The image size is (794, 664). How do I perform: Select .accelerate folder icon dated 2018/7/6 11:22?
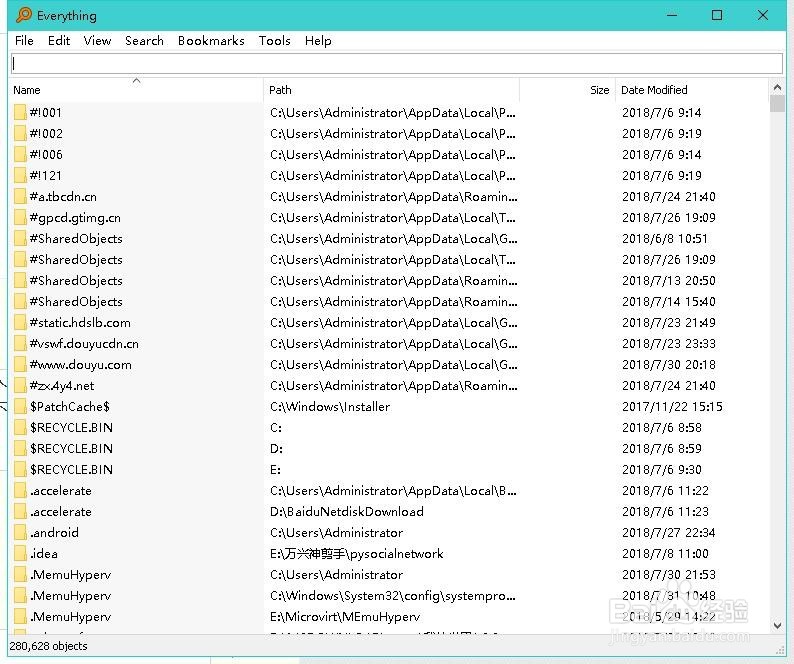pyautogui.click(x=20, y=491)
